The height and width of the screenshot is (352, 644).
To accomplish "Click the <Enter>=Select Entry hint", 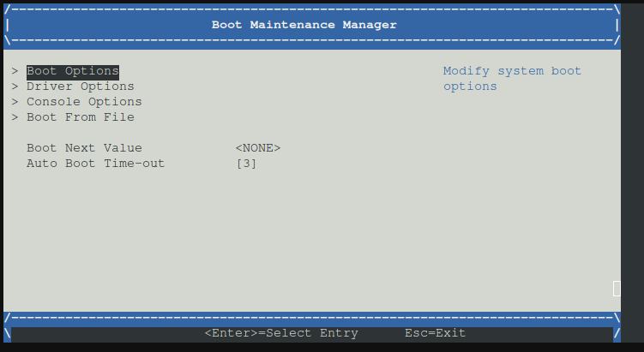I will [x=281, y=333].
